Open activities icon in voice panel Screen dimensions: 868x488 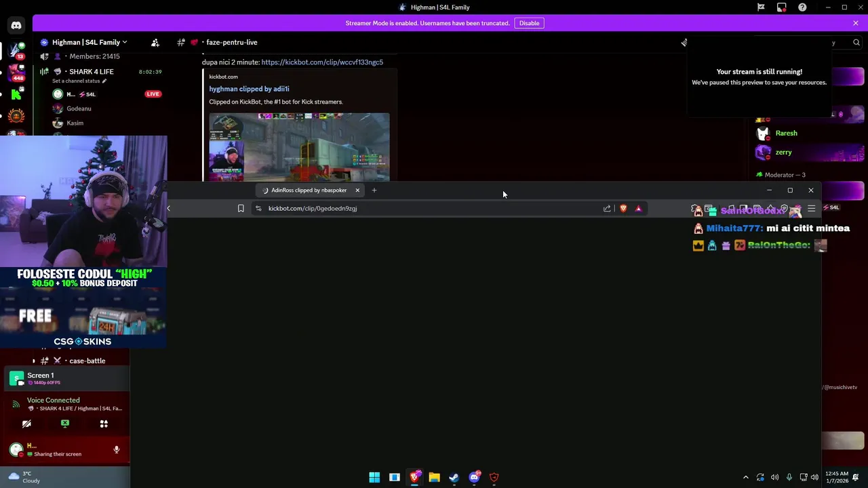coord(104,424)
